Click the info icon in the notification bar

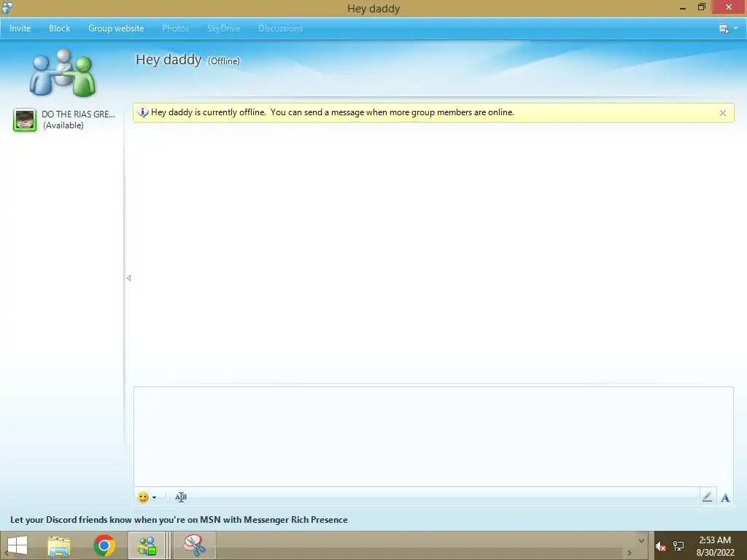click(142, 112)
